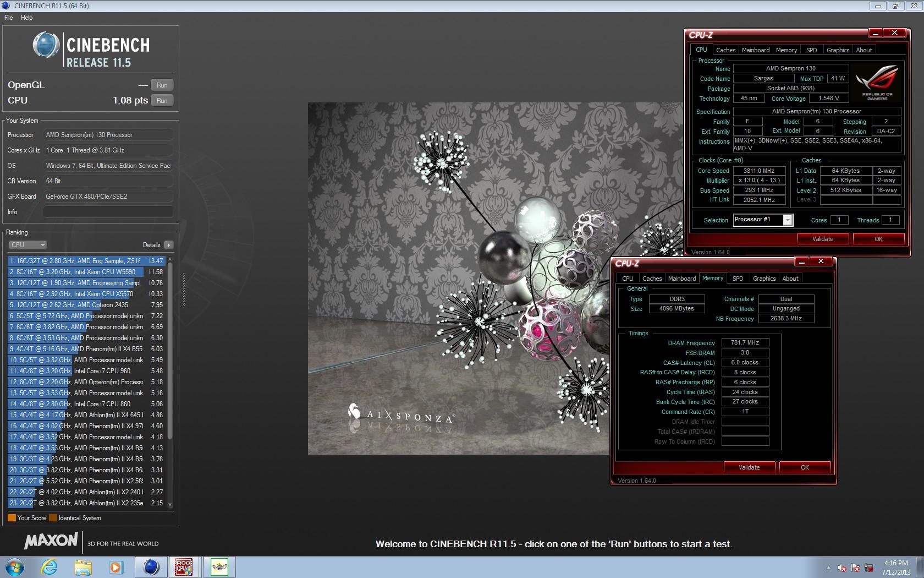Click the DRAM Frequency 781.7 MHz value
This screenshot has height=578, width=924.
(x=745, y=343)
